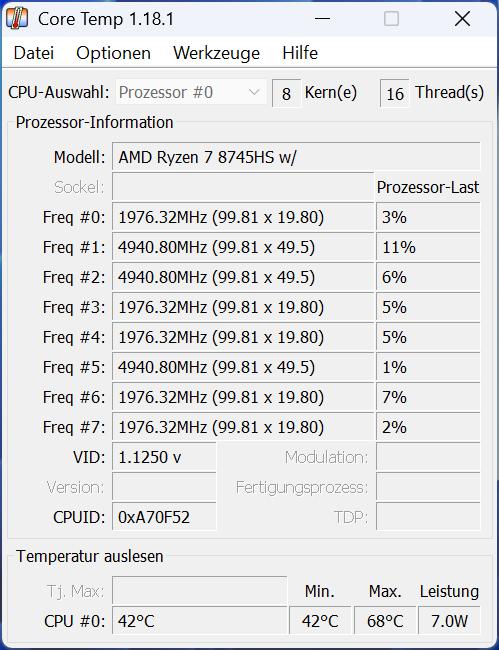Click the Freq #0 frequency field
Screen dimensions: 499x650
(x=243, y=217)
